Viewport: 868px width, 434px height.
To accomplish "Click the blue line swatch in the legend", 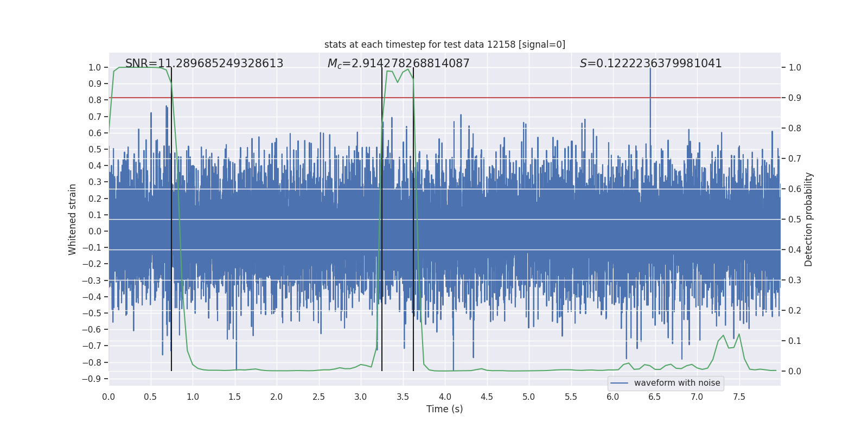I will (x=619, y=383).
